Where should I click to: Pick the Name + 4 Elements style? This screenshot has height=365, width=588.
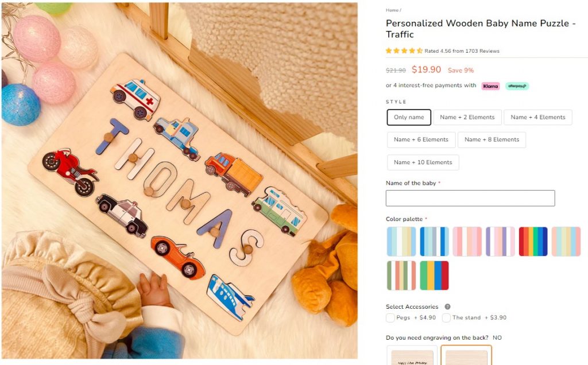coord(537,117)
